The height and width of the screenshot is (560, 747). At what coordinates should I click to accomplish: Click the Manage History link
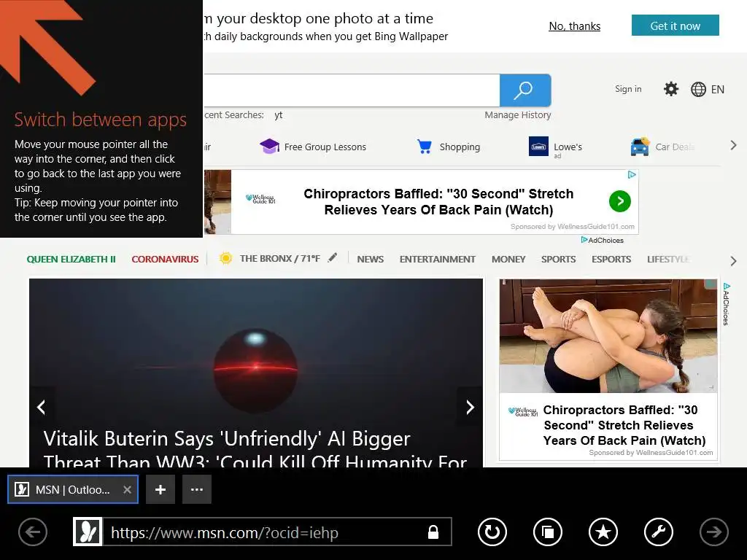pyautogui.click(x=518, y=114)
